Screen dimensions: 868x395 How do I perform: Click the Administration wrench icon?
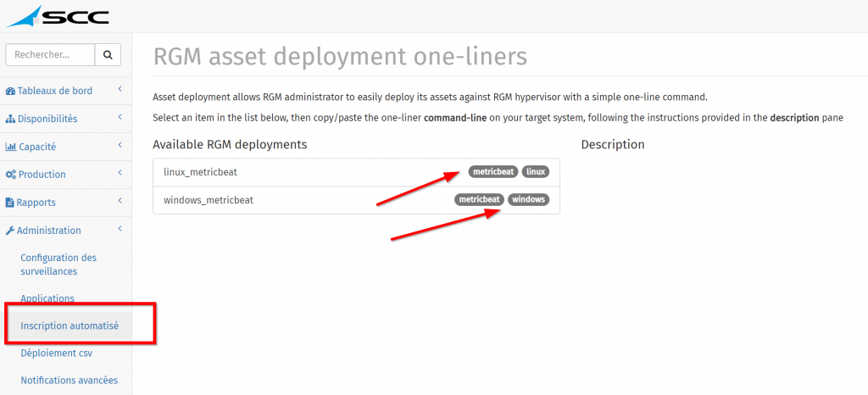(10, 231)
